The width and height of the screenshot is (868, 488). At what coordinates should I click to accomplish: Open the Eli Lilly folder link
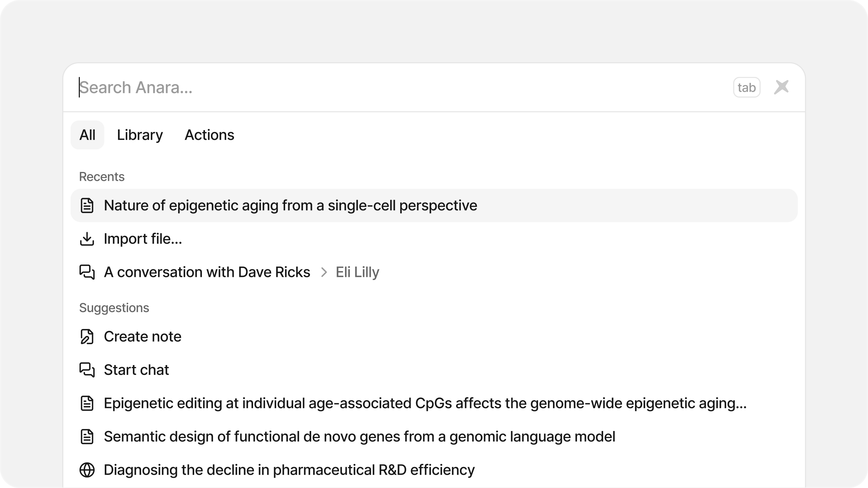click(x=357, y=272)
